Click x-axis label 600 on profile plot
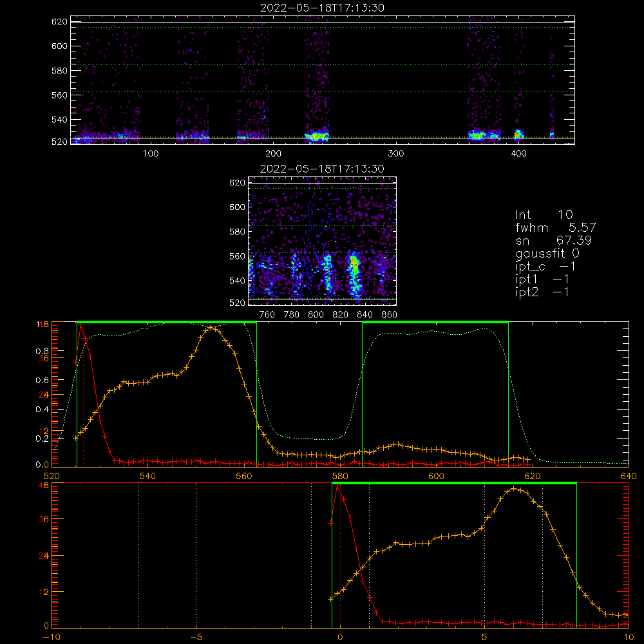 click(x=436, y=476)
